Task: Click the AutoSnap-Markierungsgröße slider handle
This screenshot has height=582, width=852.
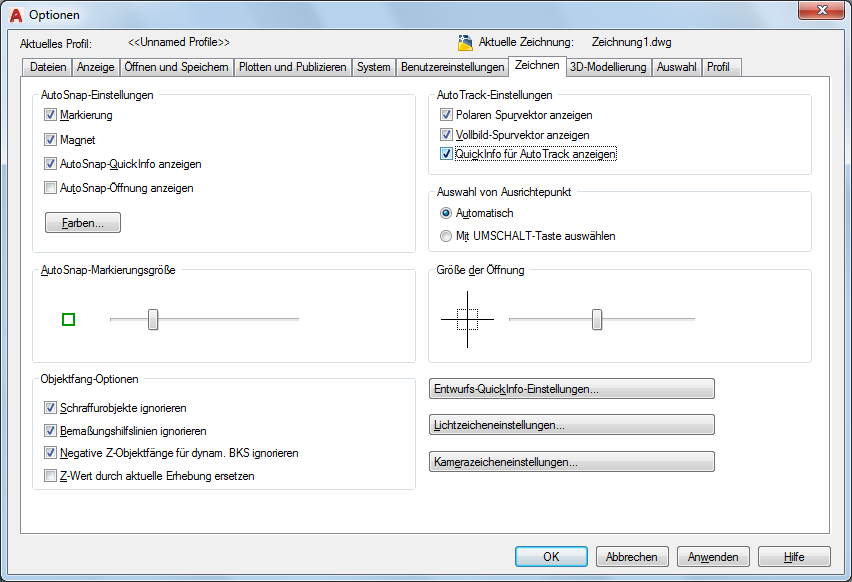Action: tap(153, 319)
